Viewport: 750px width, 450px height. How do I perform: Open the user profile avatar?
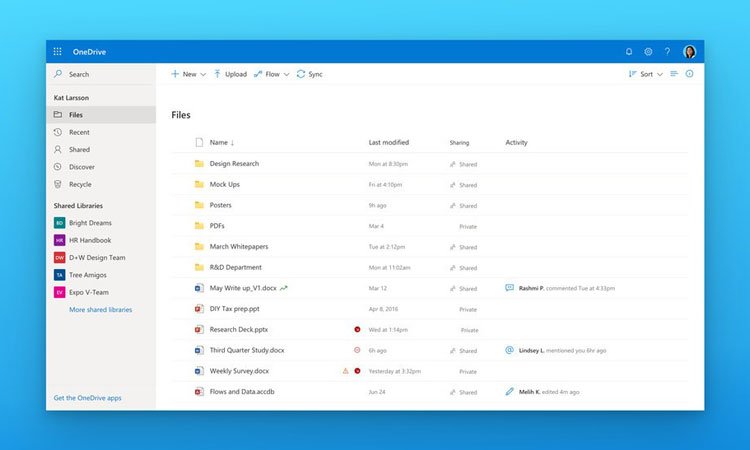pyautogui.click(x=690, y=51)
